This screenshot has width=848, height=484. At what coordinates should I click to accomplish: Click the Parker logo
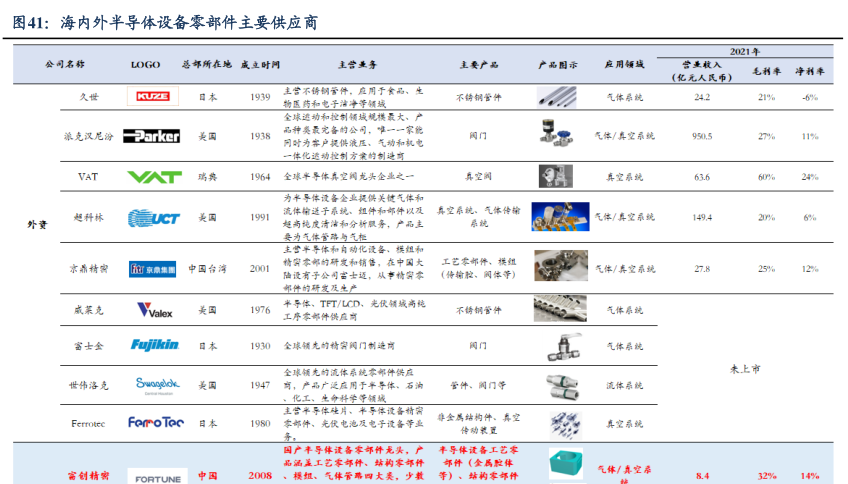click(152, 136)
